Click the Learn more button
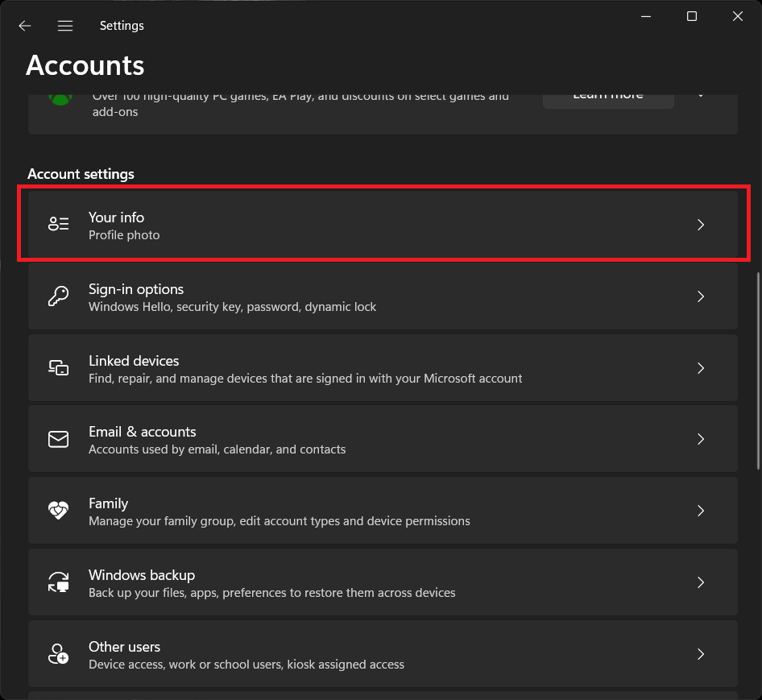Viewport: 762px width, 700px height. 608,101
